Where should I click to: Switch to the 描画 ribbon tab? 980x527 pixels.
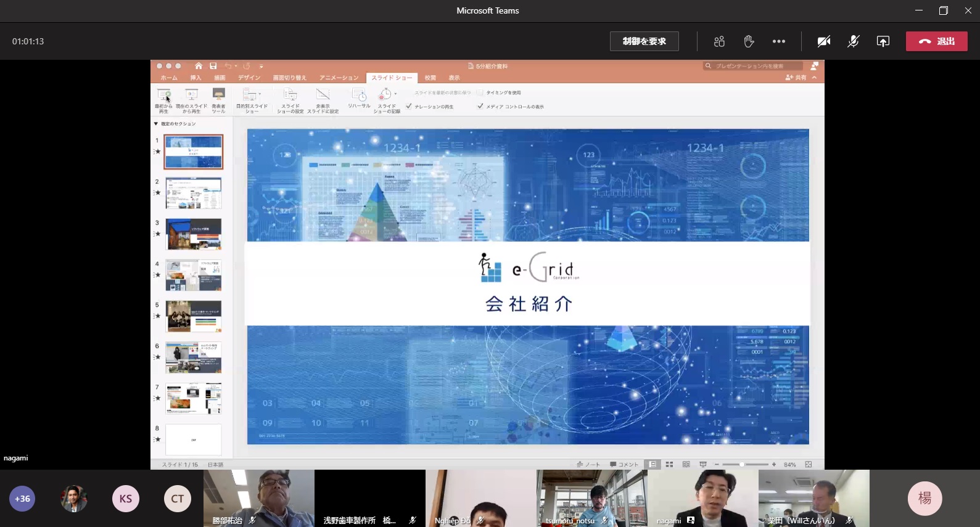pyautogui.click(x=220, y=78)
